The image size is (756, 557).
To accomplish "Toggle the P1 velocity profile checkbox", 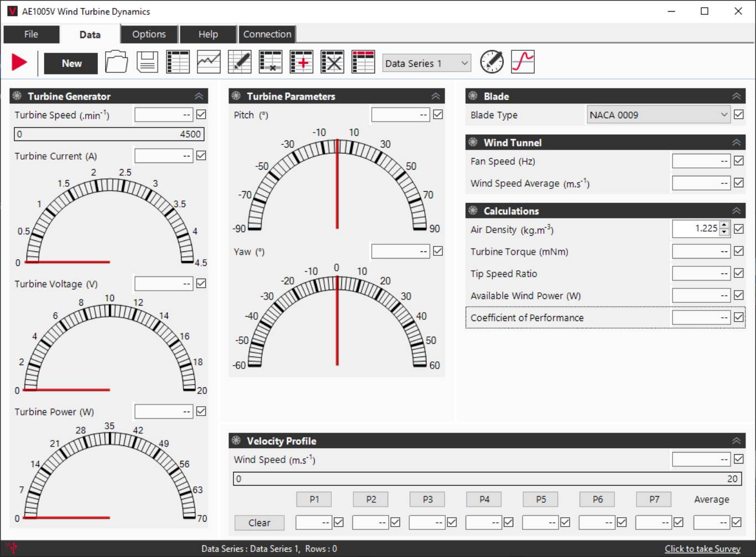I will (x=339, y=522).
